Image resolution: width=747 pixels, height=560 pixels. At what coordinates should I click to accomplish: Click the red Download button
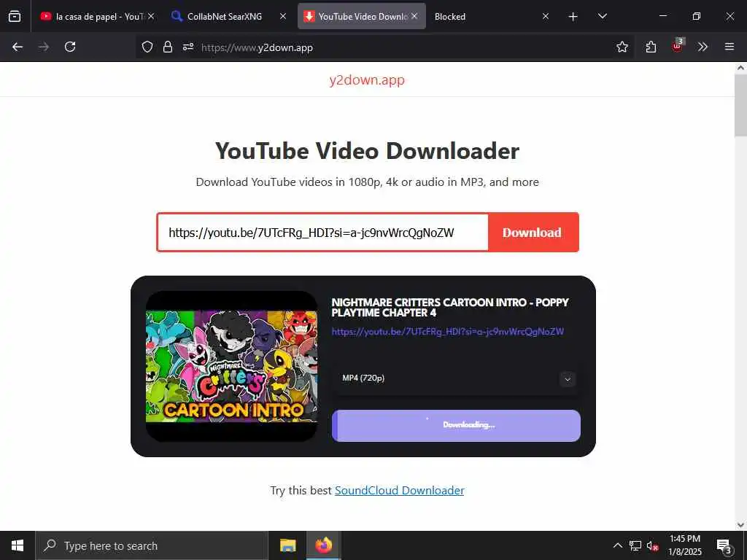click(533, 233)
